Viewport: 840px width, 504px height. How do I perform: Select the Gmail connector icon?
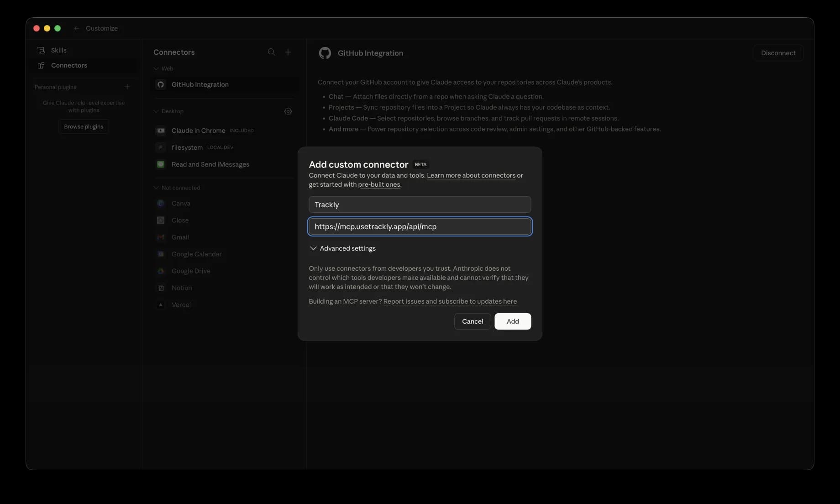pos(160,237)
